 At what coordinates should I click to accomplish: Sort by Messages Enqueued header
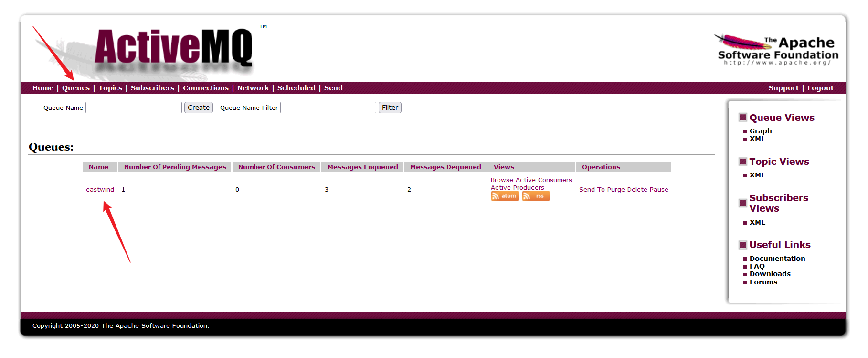click(x=363, y=167)
